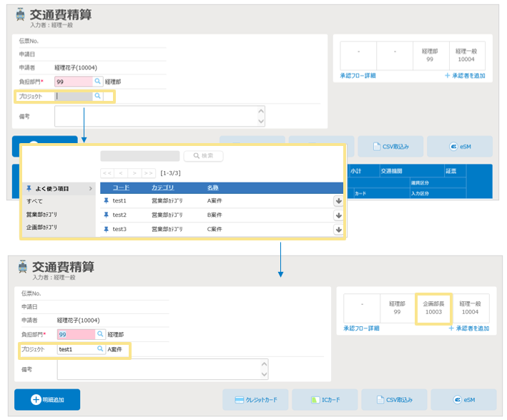The height and width of the screenshot is (420, 507).
Task: Click the blue 明細追加 plus button at bottom
Action: pyautogui.click(x=47, y=399)
